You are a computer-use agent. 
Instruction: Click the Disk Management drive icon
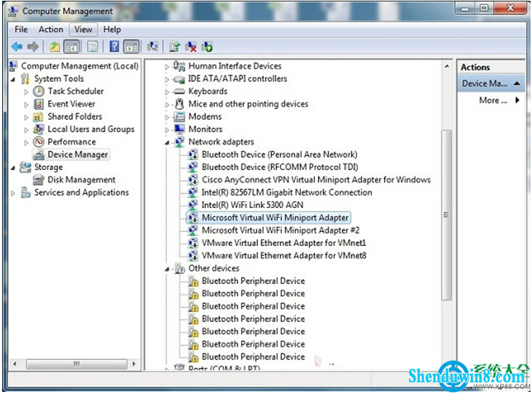(38, 180)
